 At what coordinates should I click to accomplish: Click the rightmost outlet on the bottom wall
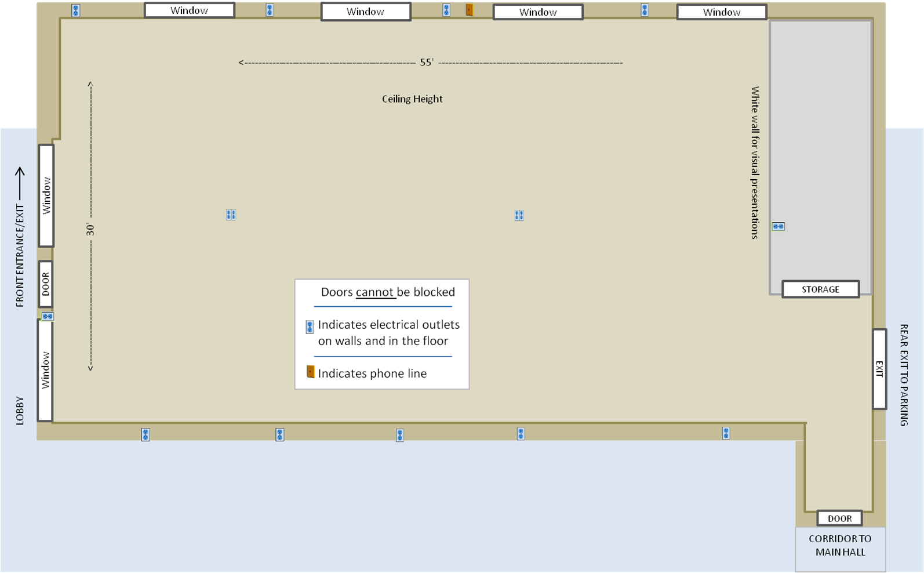click(726, 433)
